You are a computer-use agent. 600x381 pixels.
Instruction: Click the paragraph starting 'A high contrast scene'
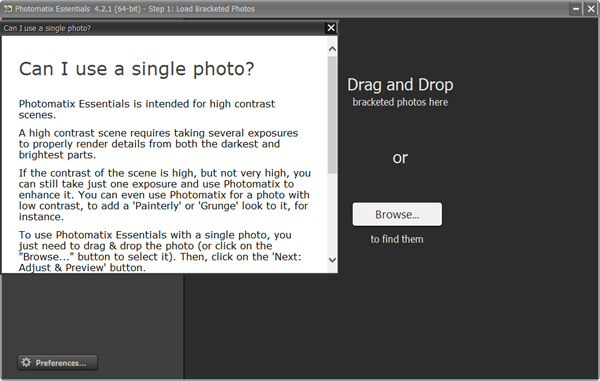(x=158, y=144)
